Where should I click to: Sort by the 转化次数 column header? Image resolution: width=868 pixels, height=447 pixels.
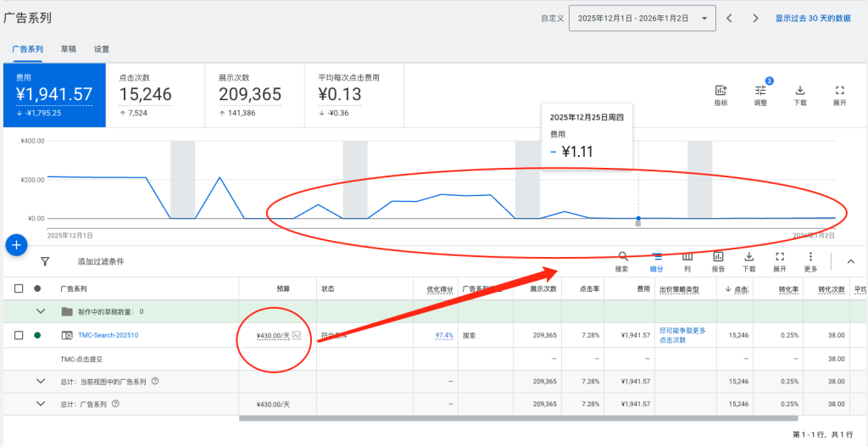pyautogui.click(x=832, y=288)
